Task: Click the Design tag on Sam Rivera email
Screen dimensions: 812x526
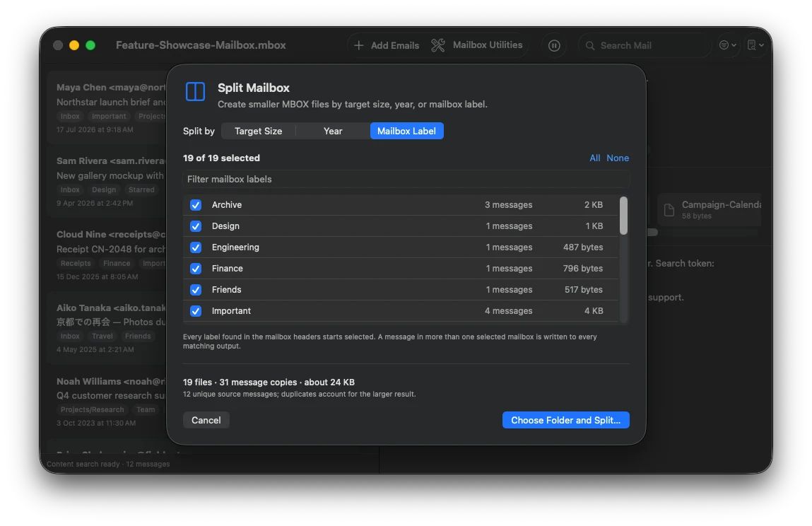Action: (x=104, y=190)
